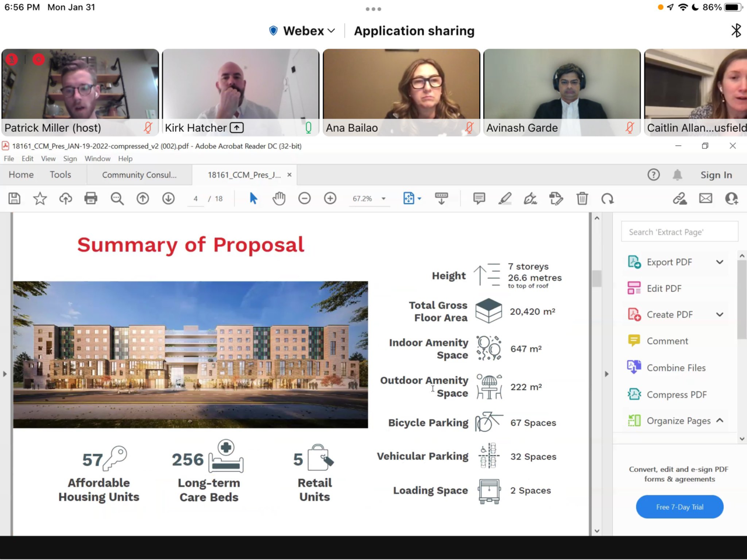The image size is (747, 560).
Task: Collapse the Organize Pages section
Action: [720, 421]
